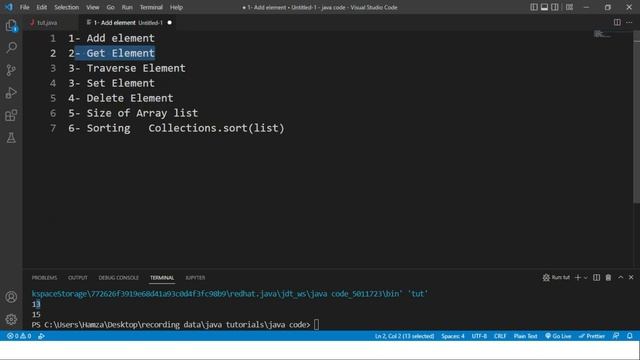640x360 pixels.
Task: Maximize the panel with up chevron
Action: point(620,277)
